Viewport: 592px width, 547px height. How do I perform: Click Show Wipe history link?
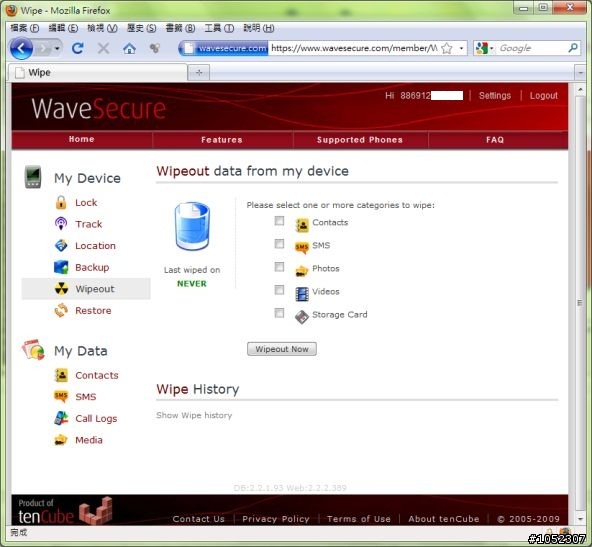194,415
